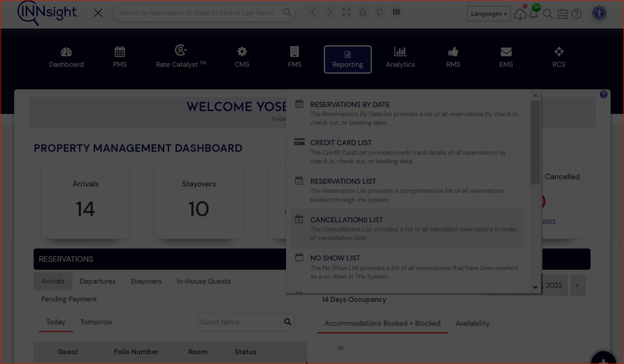The width and height of the screenshot is (624, 364).
Task: Click the 14 Days Occupancy heading
Action: pyautogui.click(x=354, y=300)
